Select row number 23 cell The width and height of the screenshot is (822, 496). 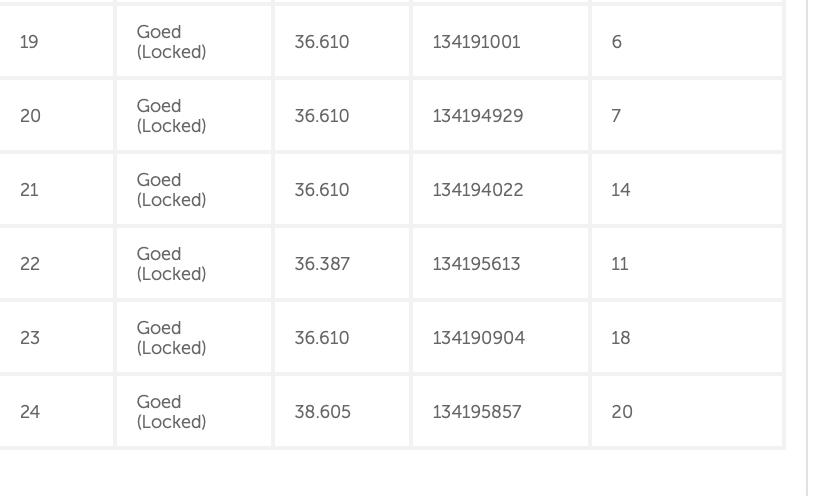(x=30, y=338)
